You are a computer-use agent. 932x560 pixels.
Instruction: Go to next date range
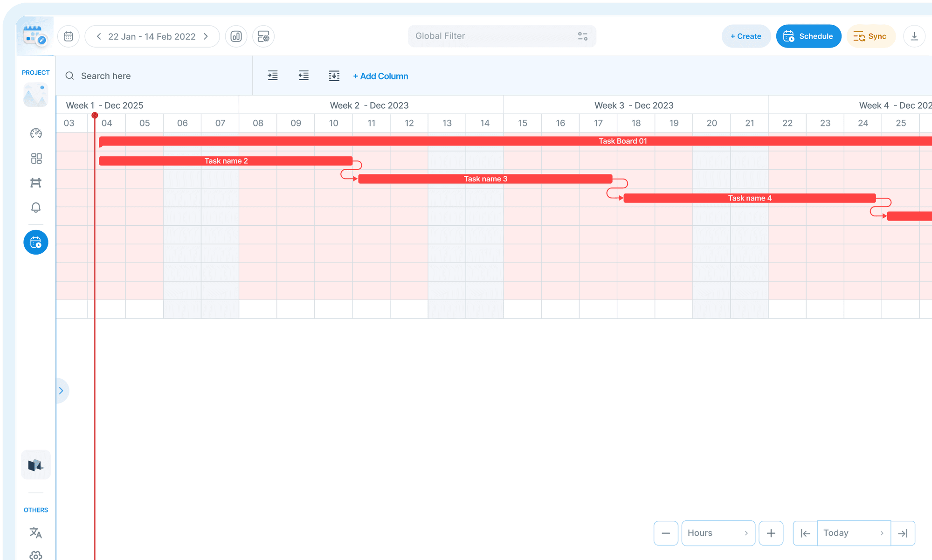click(x=206, y=36)
